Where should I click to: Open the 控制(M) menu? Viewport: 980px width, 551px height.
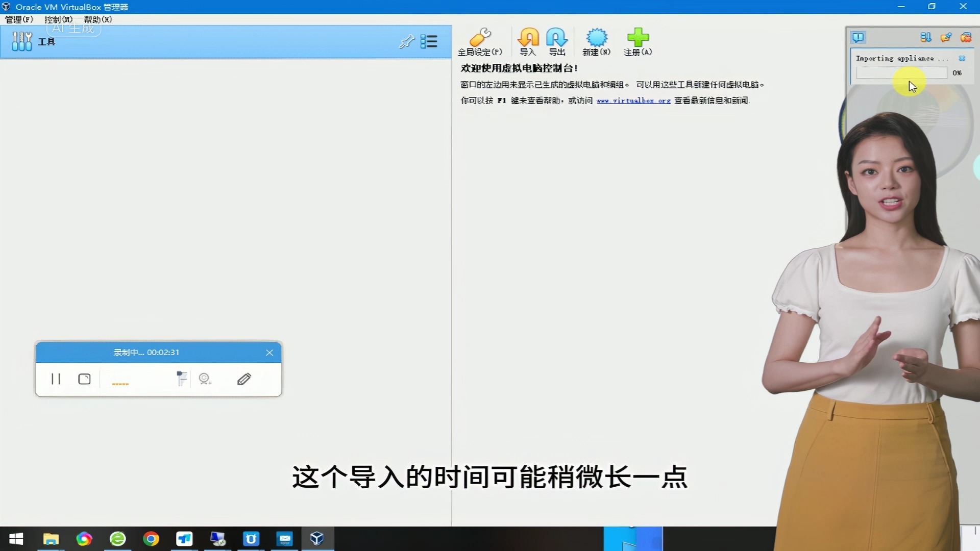58,19
